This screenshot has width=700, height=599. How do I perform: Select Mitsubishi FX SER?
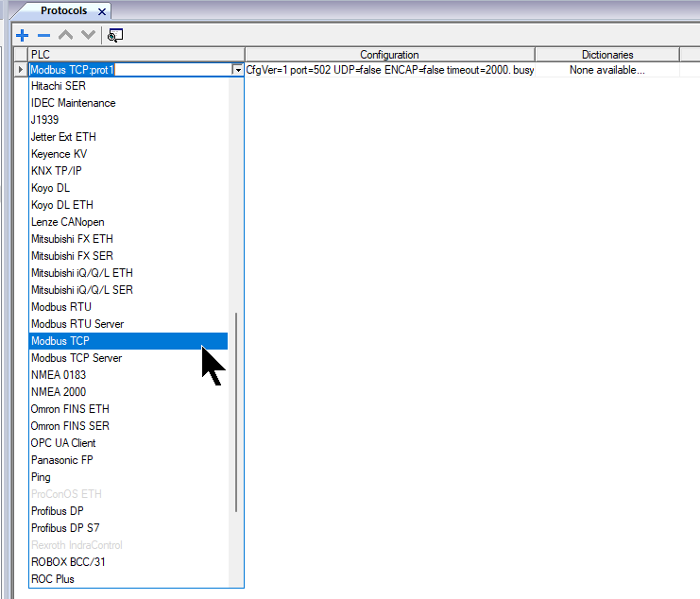pos(128,256)
